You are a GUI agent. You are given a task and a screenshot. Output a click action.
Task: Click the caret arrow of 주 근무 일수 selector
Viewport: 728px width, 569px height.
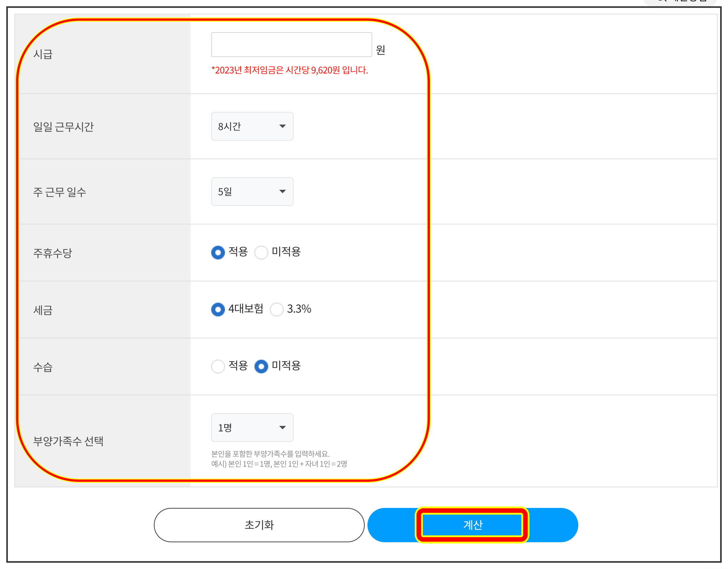[282, 191]
